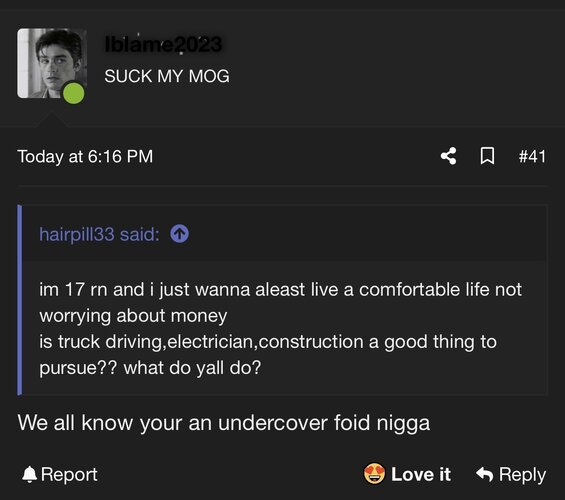Viewport: 565px width, 500px height.
Task: Open the Iblame2023 user profile
Action: coord(163,44)
